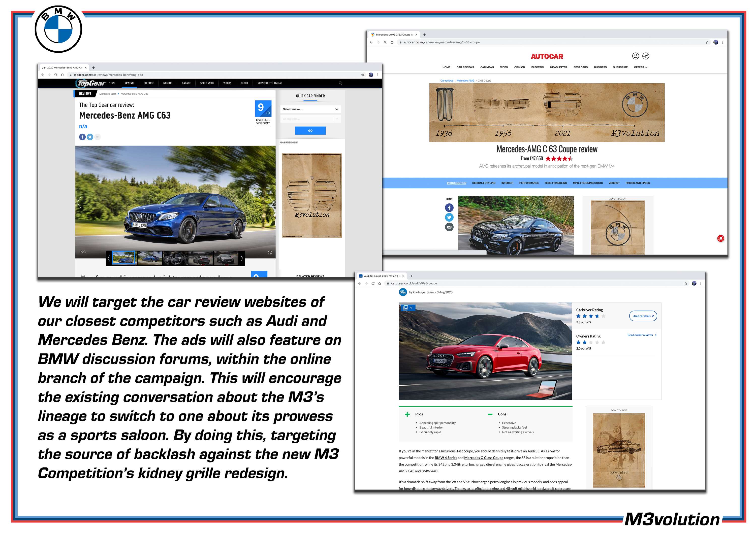Share Top Gear review on Facebook
756x534 pixels.
[x=82, y=137]
